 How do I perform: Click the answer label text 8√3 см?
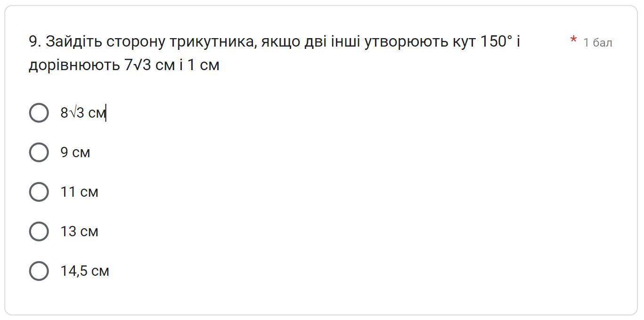(83, 113)
